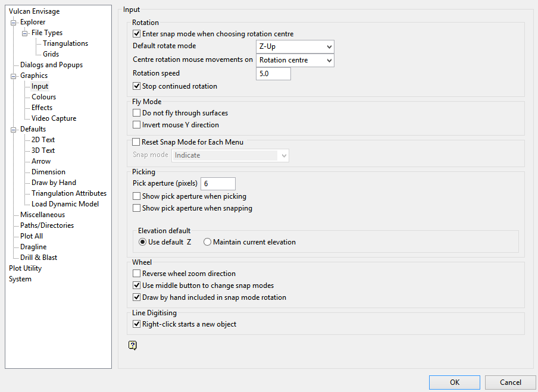Uncheck Right-click starts a new object
This screenshot has height=392, width=538.
tap(137, 324)
